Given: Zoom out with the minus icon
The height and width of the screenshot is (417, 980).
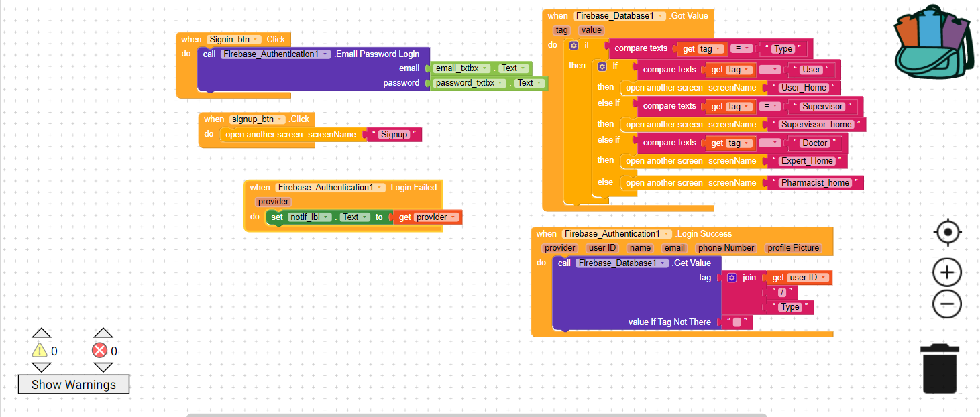Looking at the screenshot, I should [x=947, y=304].
